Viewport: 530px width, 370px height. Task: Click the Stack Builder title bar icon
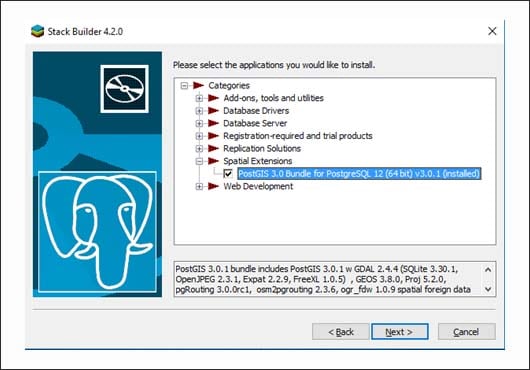[38, 31]
